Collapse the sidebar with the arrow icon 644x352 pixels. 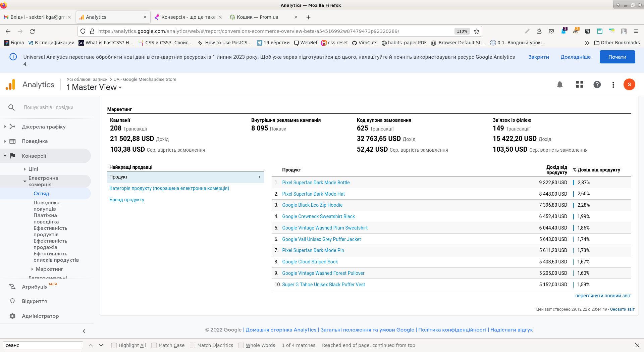click(x=84, y=331)
